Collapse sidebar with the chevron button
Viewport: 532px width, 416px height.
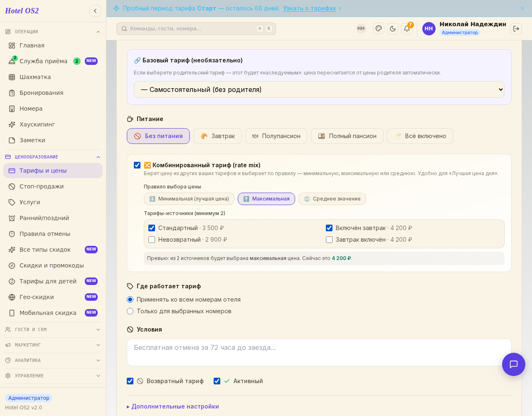95,11
